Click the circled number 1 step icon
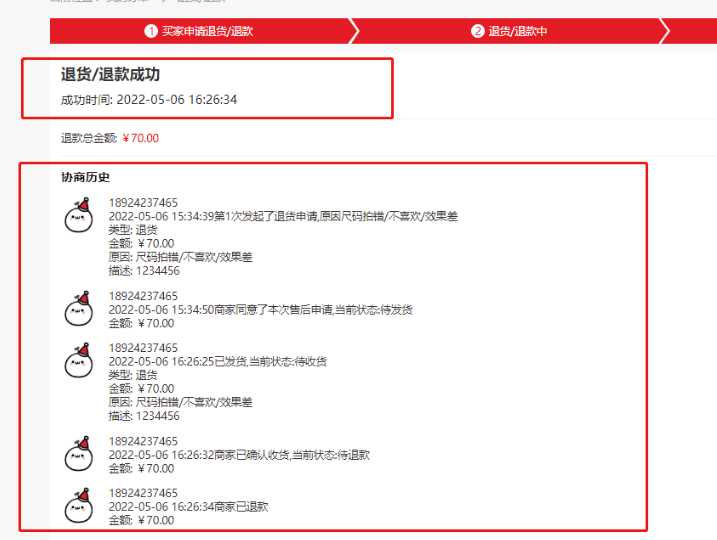 (x=151, y=31)
